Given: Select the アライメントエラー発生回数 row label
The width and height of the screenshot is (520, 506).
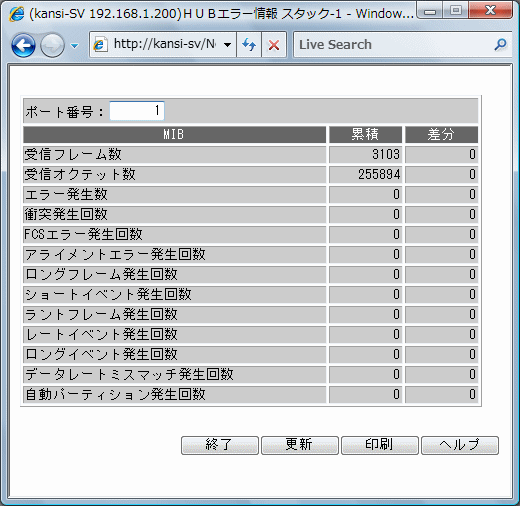Looking at the screenshot, I should (x=115, y=254).
